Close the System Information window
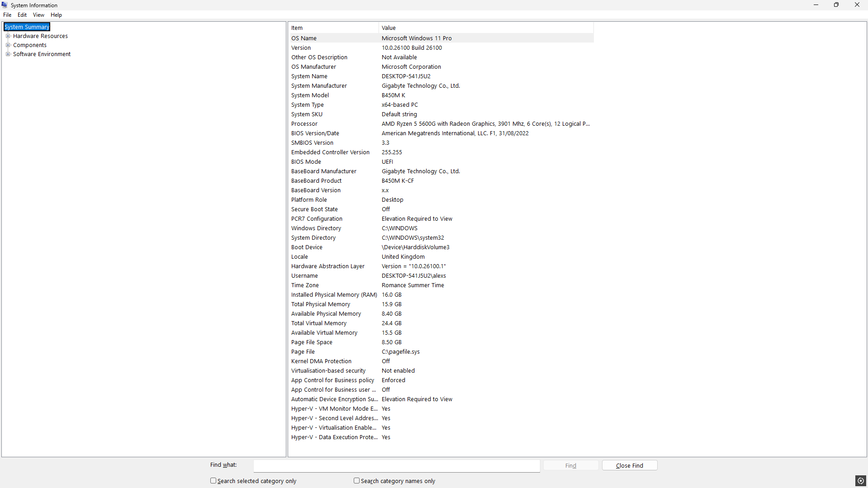The height and width of the screenshot is (488, 868). point(857,5)
